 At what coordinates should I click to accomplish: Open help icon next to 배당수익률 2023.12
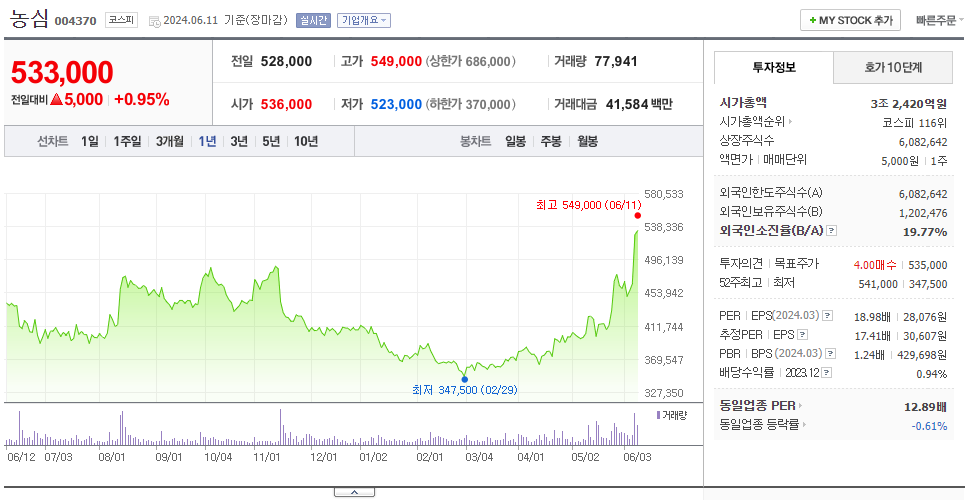click(x=827, y=373)
